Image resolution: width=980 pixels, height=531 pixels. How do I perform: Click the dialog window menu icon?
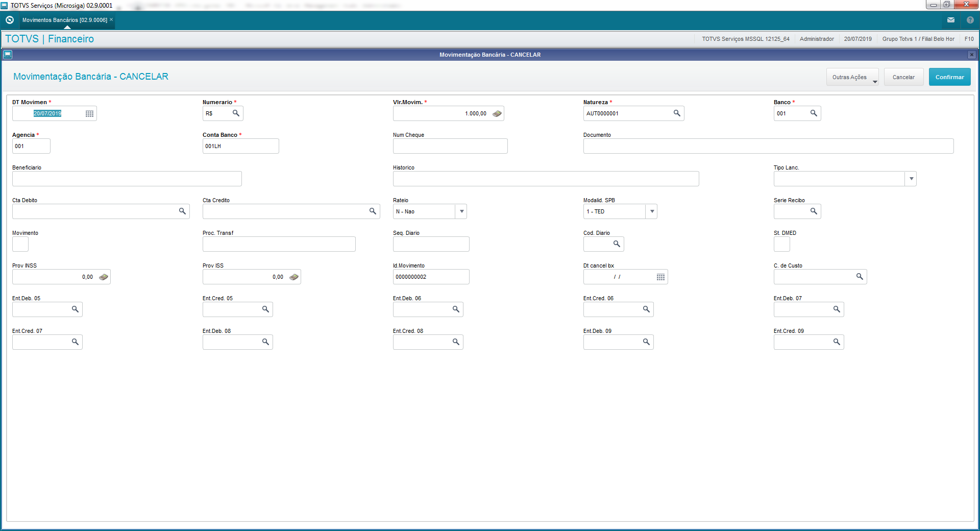[x=8, y=54]
